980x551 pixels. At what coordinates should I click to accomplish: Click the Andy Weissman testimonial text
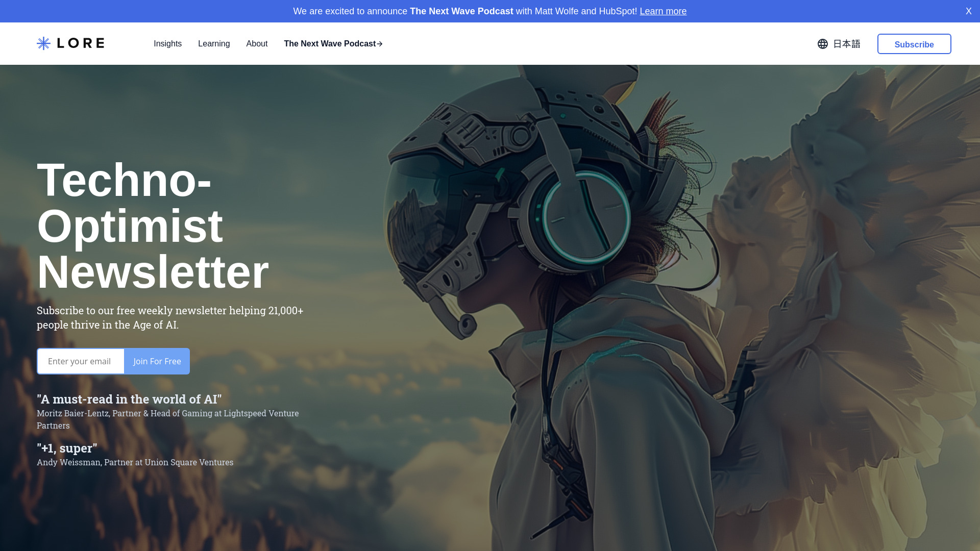135,462
